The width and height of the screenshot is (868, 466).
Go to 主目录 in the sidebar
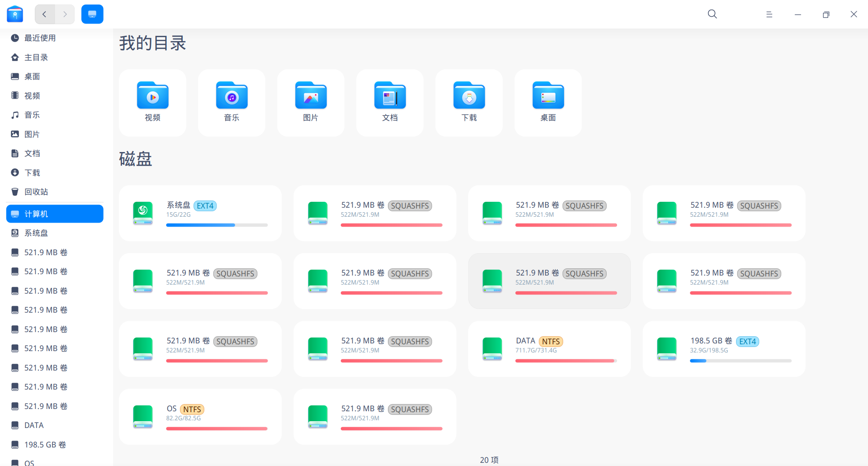click(55, 57)
